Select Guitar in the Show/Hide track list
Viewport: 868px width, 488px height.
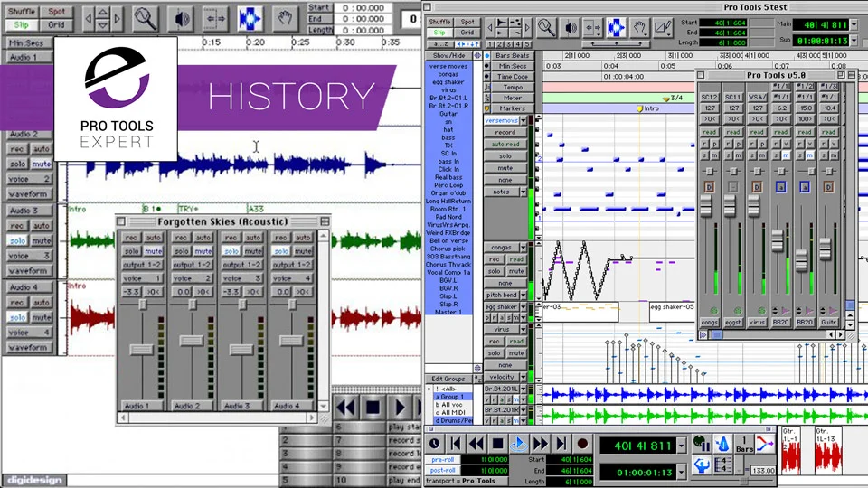pos(448,114)
